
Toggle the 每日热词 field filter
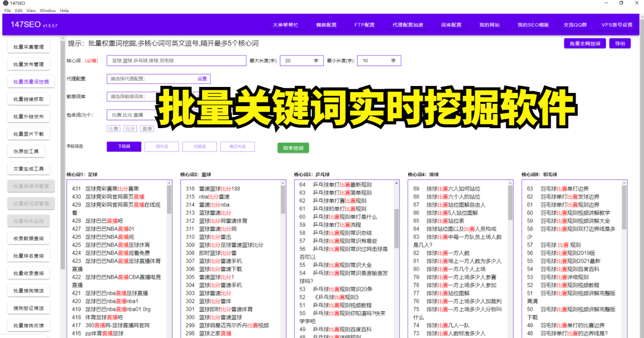pos(237,146)
